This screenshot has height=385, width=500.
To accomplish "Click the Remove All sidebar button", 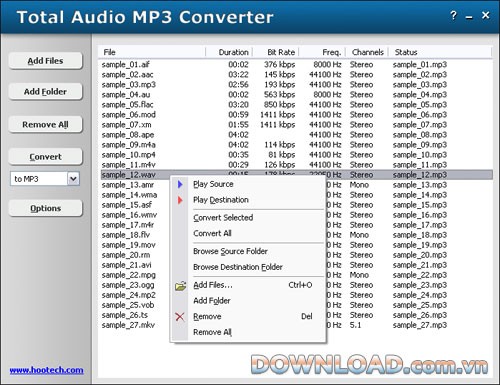I will (x=45, y=125).
